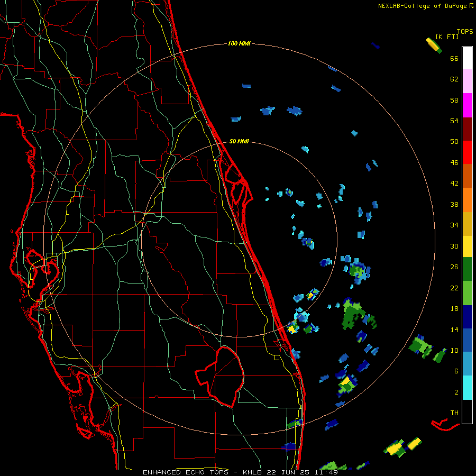Pick the bright yellow legend swatch

(x=467, y=246)
